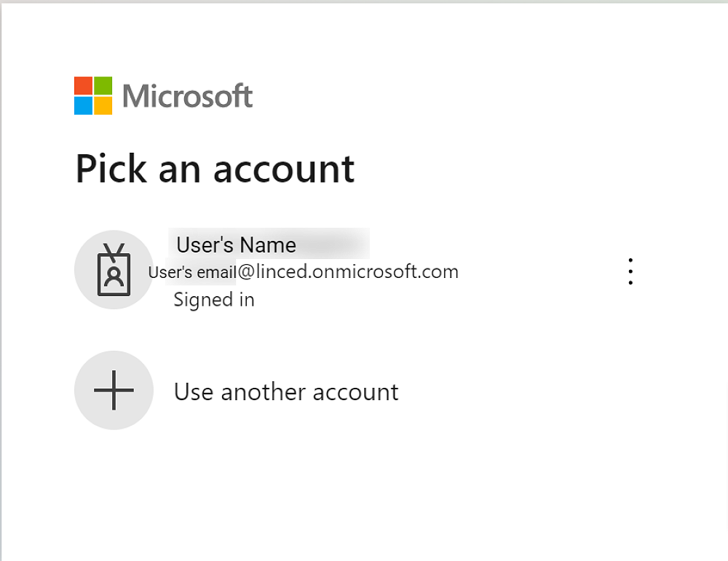This screenshot has height=561, width=728.
Task: Open the three-dot account options menu
Action: coord(630,271)
